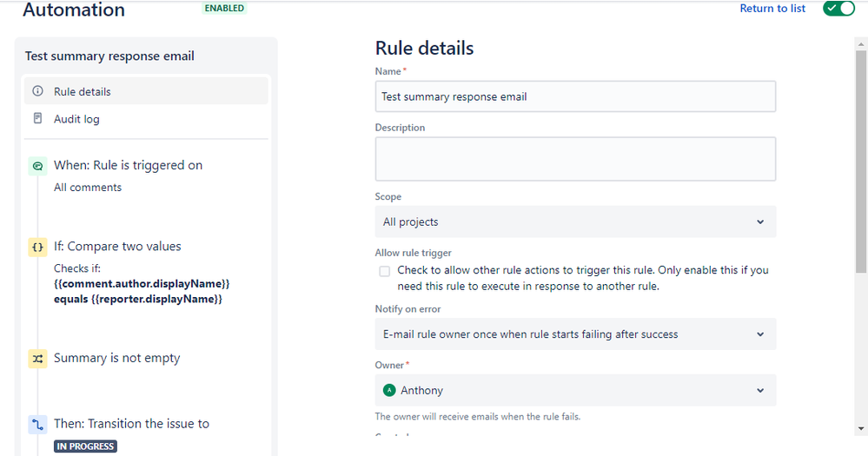
Task: Click the curly braces condition icon
Action: click(x=37, y=247)
